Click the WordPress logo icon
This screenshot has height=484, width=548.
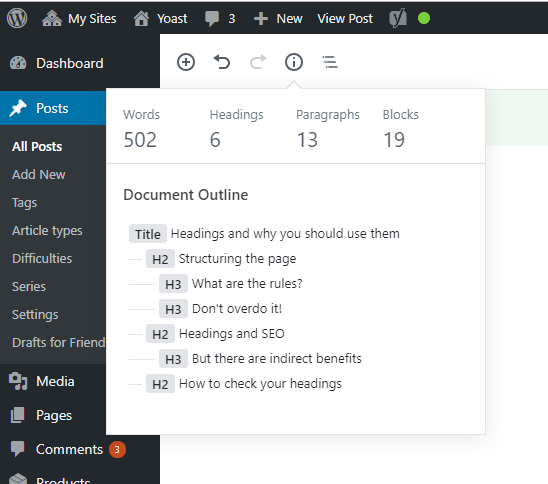17,18
